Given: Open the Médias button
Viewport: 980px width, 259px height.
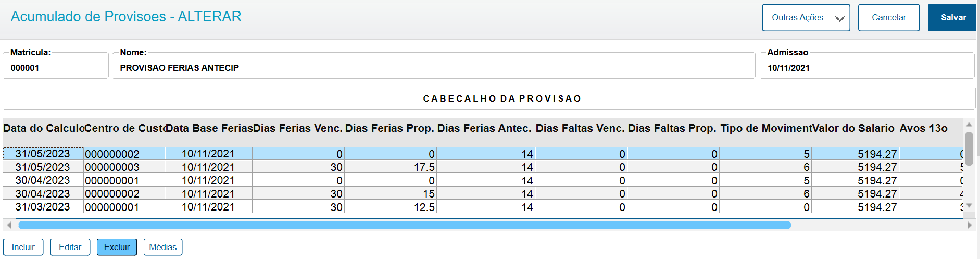Looking at the screenshot, I should [x=162, y=247].
